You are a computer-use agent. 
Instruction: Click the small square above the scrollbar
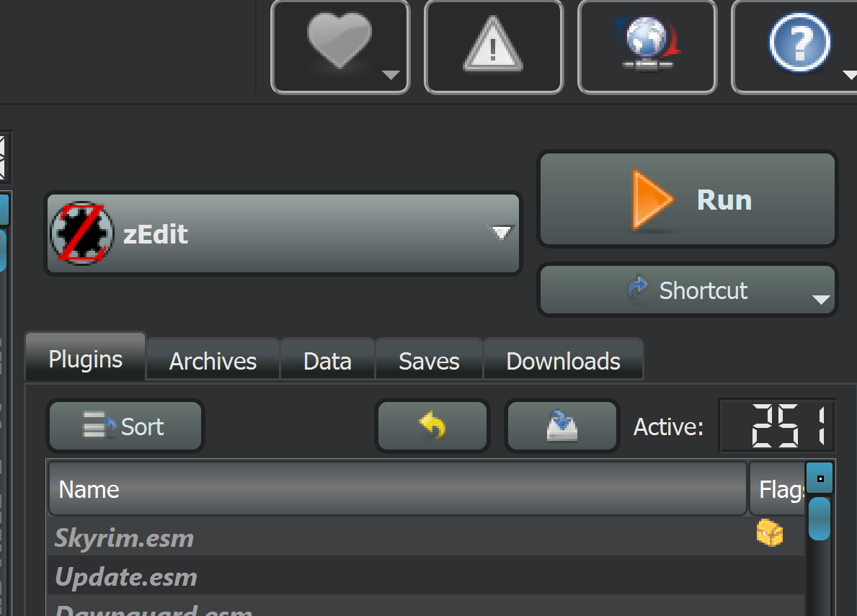pos(820,478)
